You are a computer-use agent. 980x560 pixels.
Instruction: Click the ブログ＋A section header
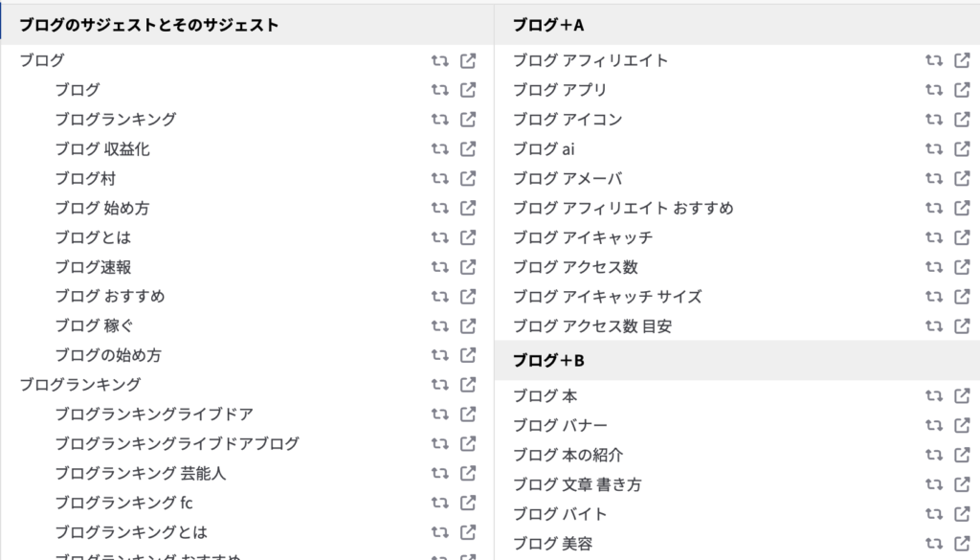click(x=548, y=25)
